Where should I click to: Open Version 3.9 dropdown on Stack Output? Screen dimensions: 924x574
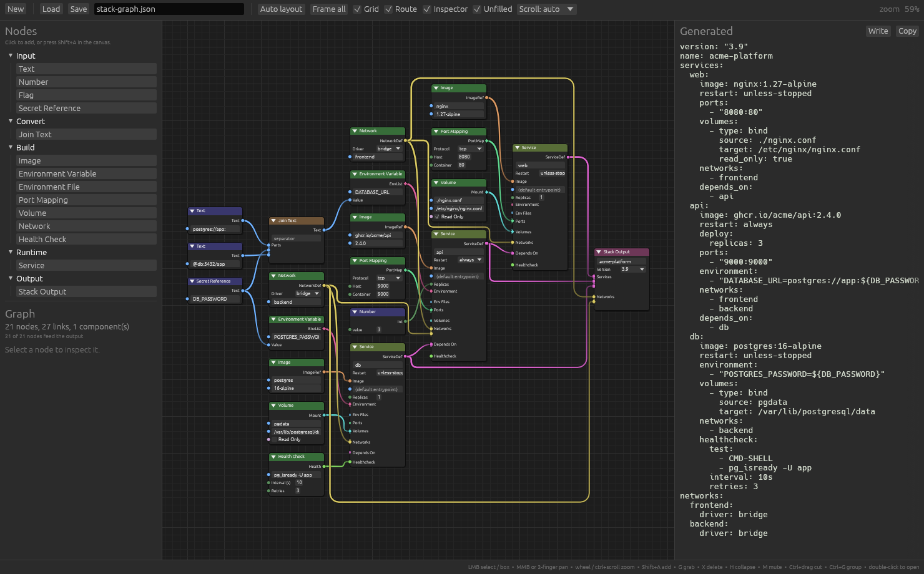coord(632,269)
